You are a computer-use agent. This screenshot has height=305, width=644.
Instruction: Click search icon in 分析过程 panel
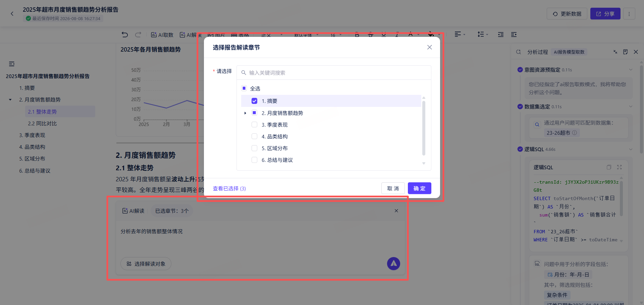pyautogui.click(x=519, y=52)
